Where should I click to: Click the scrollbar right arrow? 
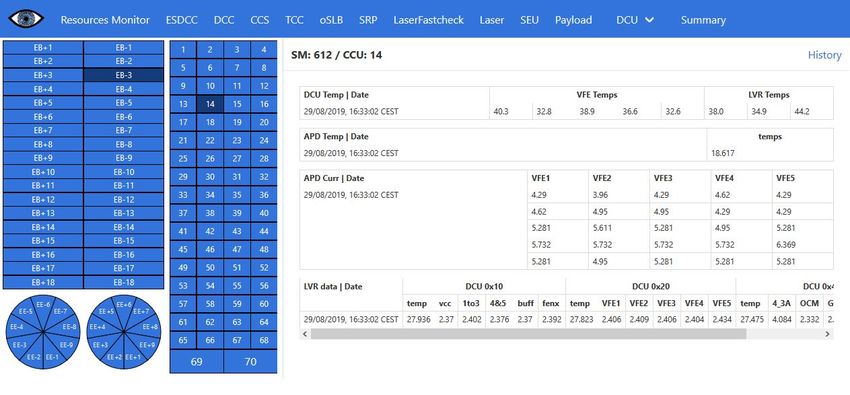click(828, 334)
